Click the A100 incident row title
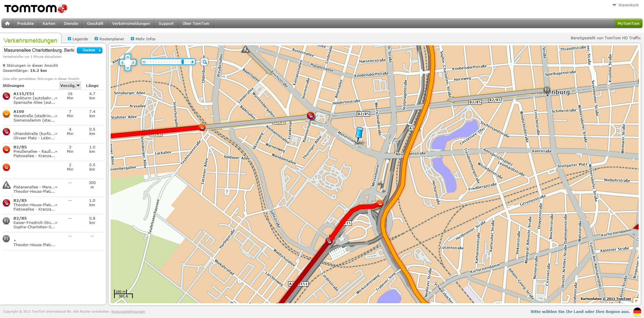This screenshot has width=644, height=318. [19, 111]
